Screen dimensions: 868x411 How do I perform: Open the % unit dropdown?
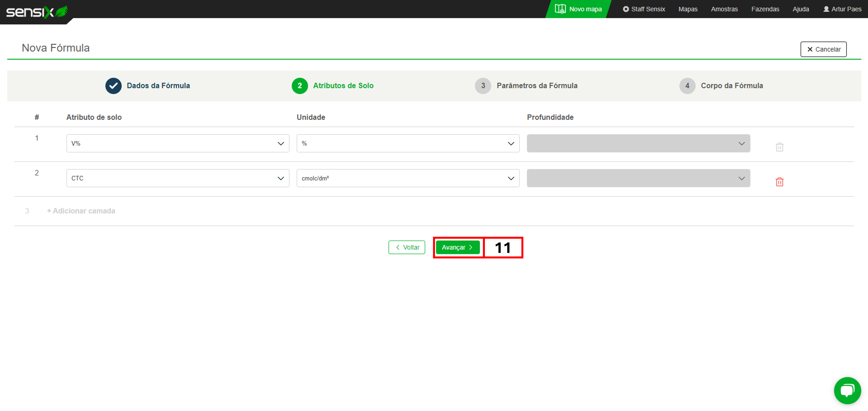click(x=408, y=143)
